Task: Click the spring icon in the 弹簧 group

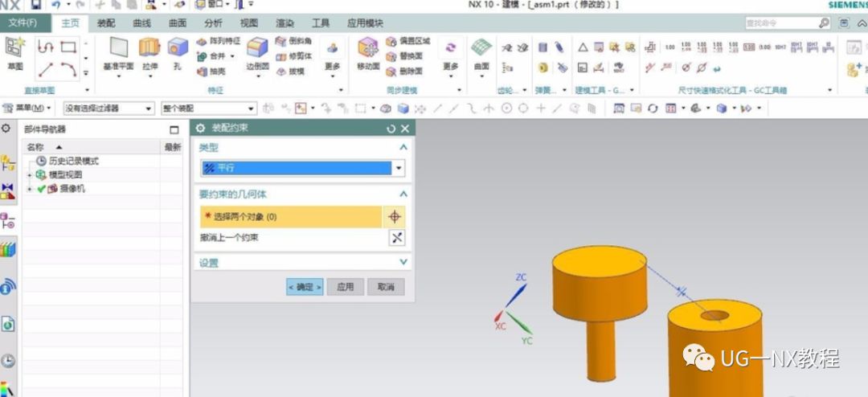Action: pos(543,48)
